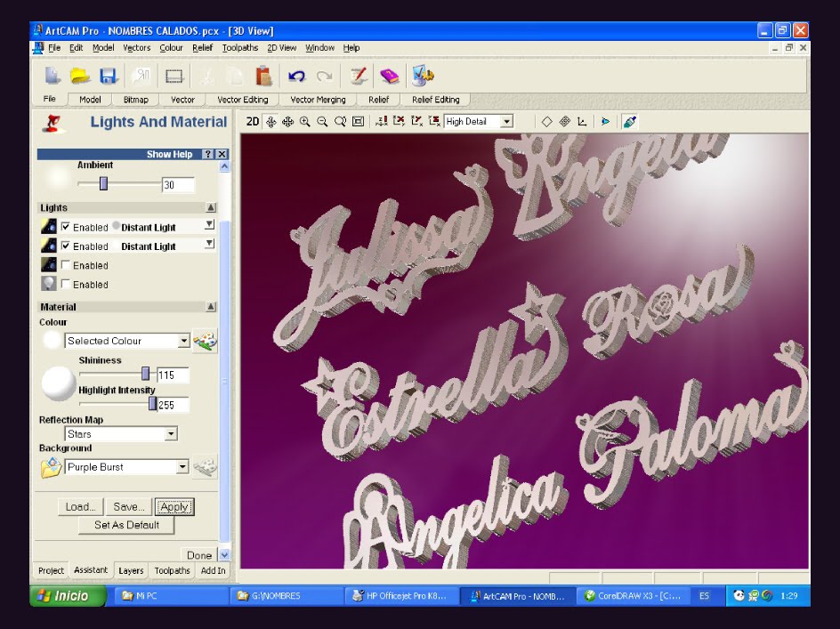
Task: Open the Purple Burst background dropdown
Action: pos(182,467)
